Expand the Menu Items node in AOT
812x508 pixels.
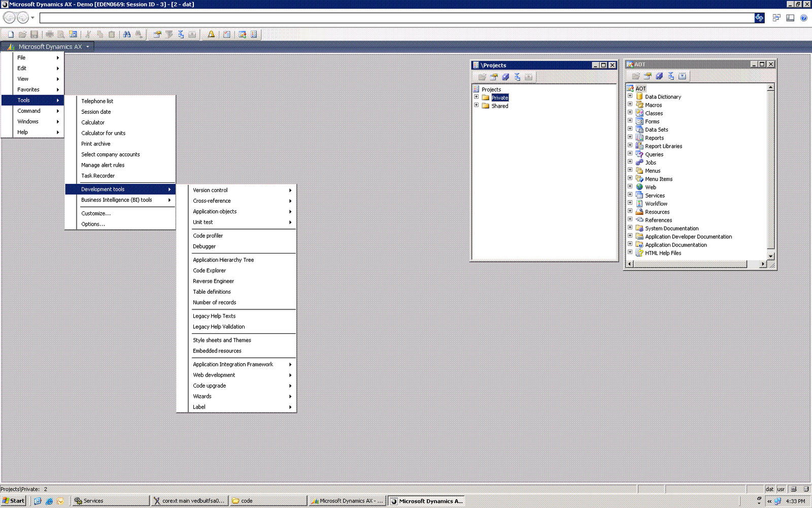(630, 178)
